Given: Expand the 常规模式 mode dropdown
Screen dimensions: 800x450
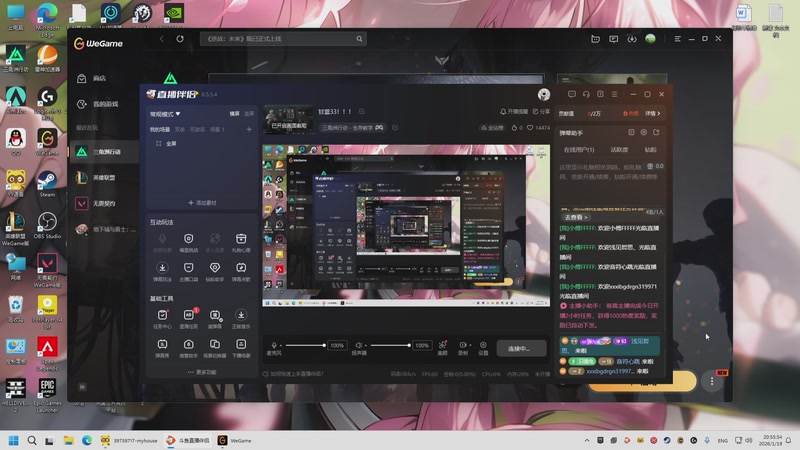Looking at the screenshot, I should tap(165, 114).
